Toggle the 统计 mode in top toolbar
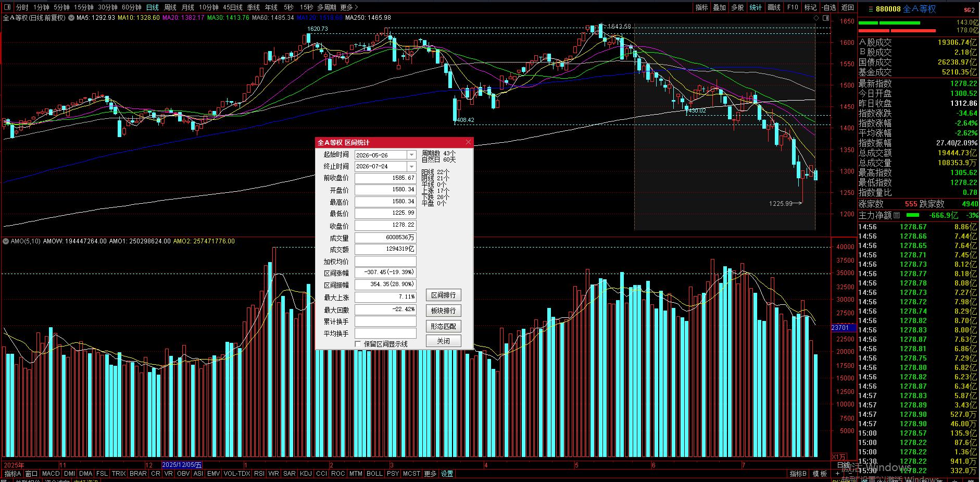This screenshot has width=980, height=482. pyautogui.click(x=756, y=7)
